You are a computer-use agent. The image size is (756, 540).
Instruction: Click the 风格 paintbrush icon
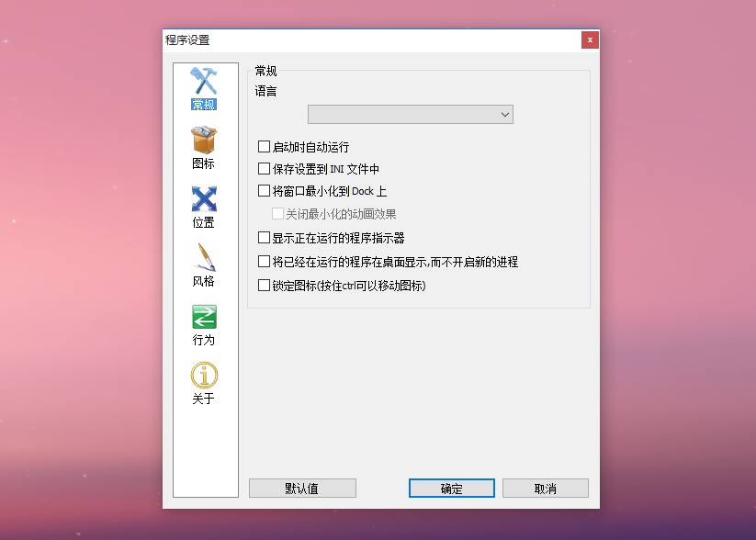203,256
